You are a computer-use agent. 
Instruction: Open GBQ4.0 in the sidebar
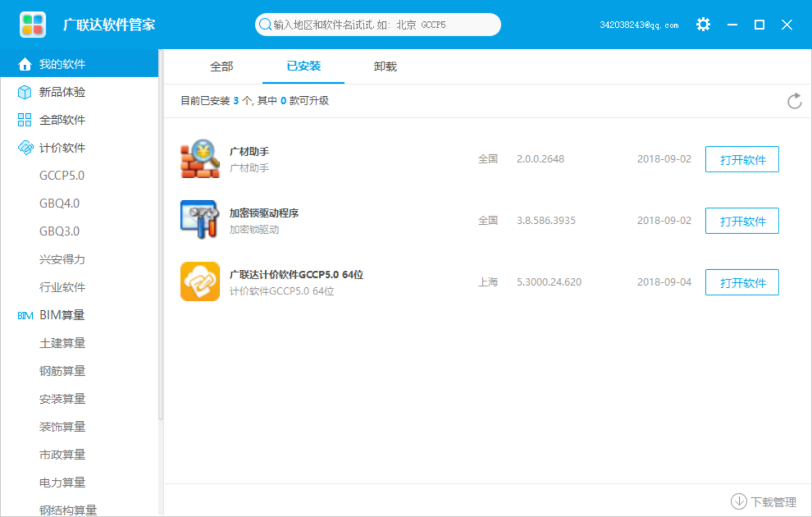(x=60, y=204)
